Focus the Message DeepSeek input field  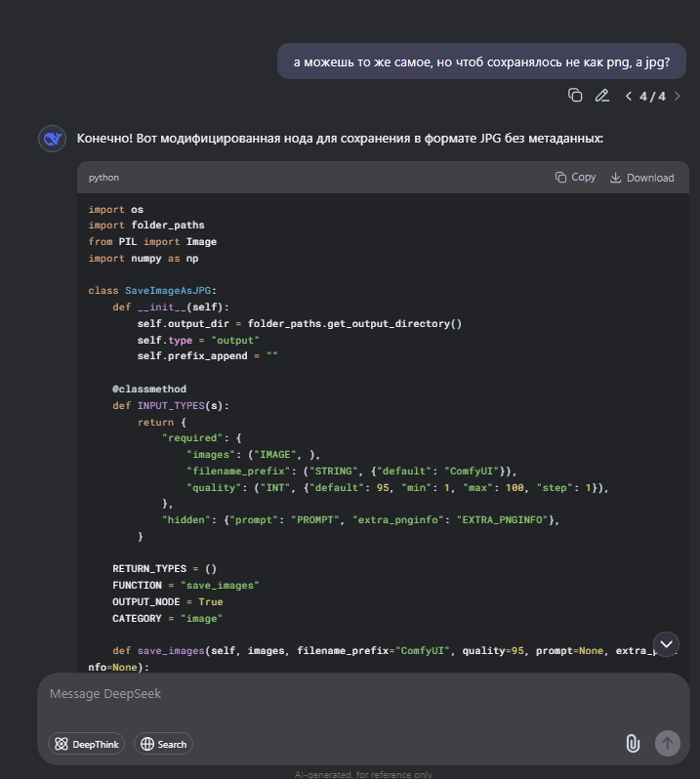coord(332,694)
